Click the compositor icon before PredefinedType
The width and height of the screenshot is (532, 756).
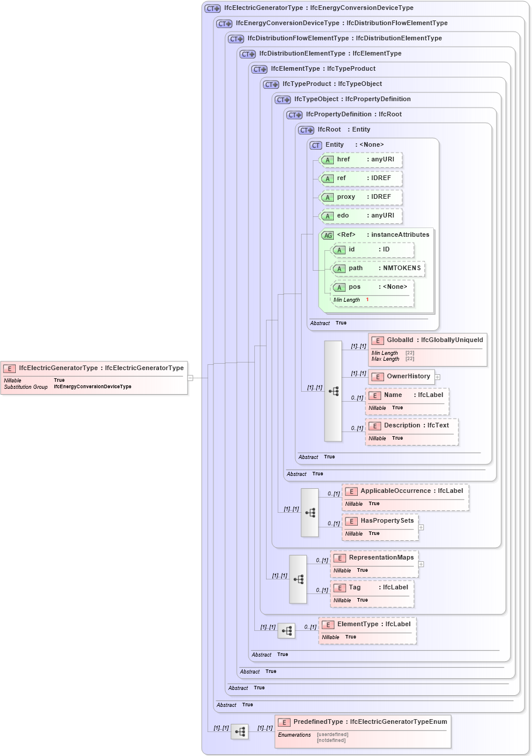[x=240, y=731]
